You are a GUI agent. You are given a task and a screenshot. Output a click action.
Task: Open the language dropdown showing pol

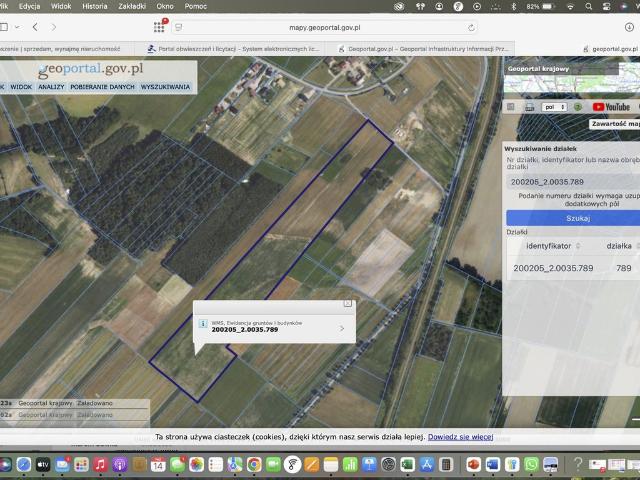(x=554, y=107)
